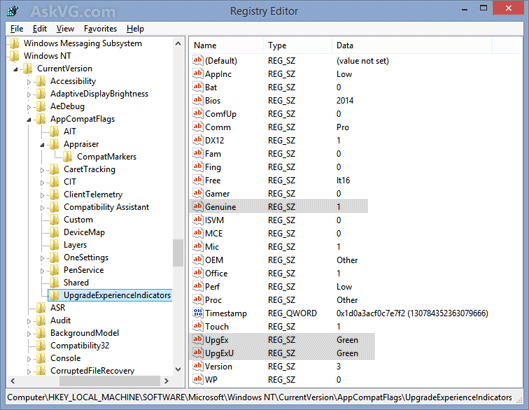Select the Perf value name

pos(212,286)
